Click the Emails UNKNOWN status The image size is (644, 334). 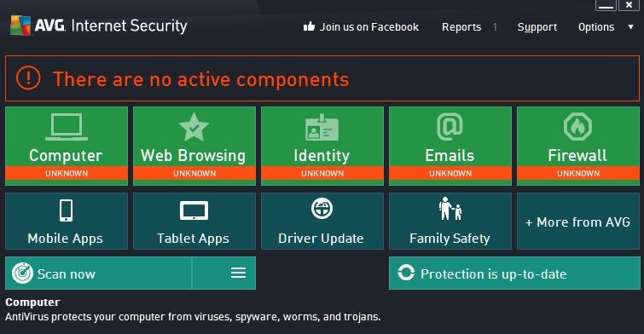click(450, 173)
